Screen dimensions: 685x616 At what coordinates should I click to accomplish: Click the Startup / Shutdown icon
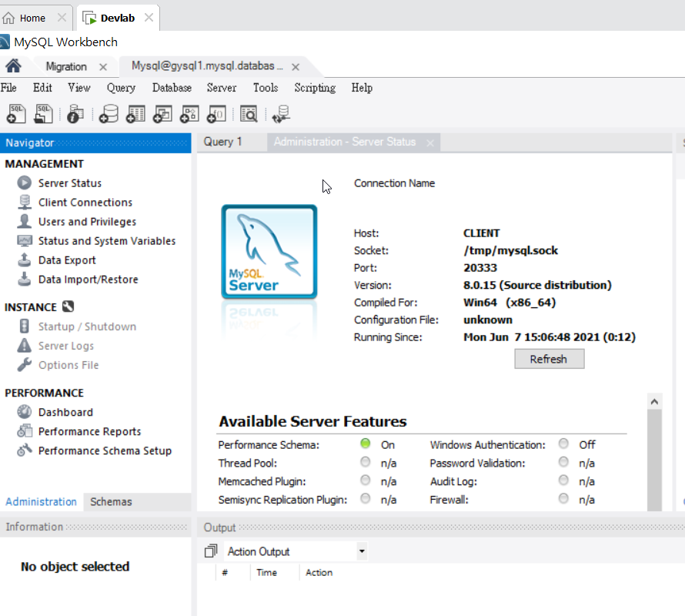25,326
